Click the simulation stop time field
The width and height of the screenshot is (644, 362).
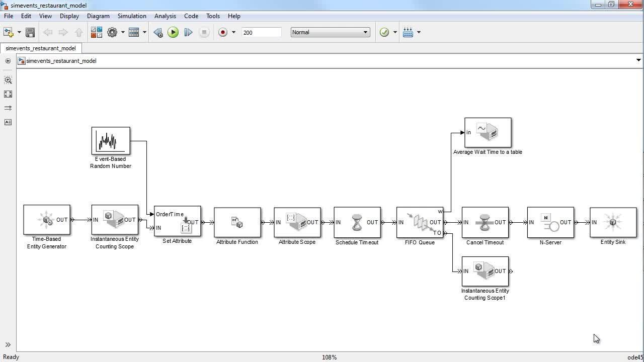click(x=261, y=32)
